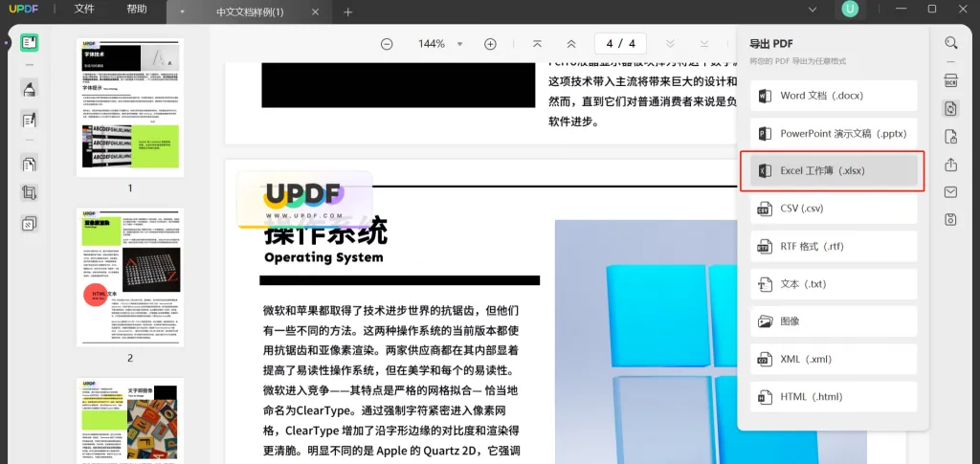The image size is (980, 464).
Task: Open the Edit PDF tool
Action: point(29,119)
